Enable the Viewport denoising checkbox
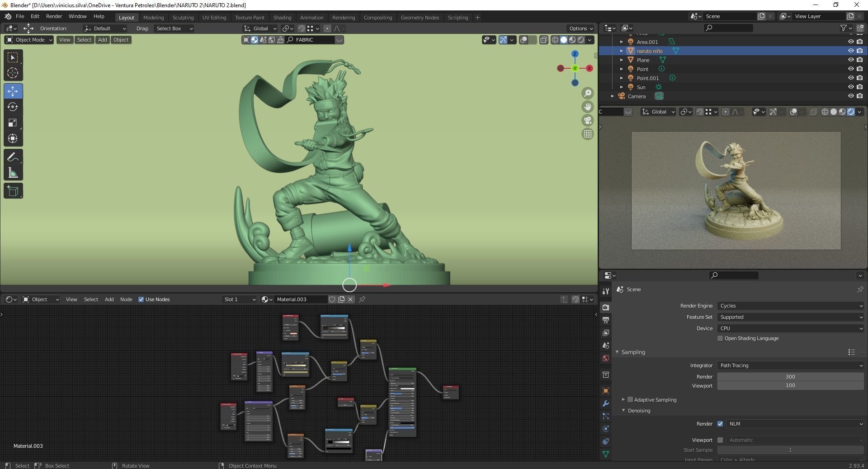868x469 pixels. click(720, 440)
